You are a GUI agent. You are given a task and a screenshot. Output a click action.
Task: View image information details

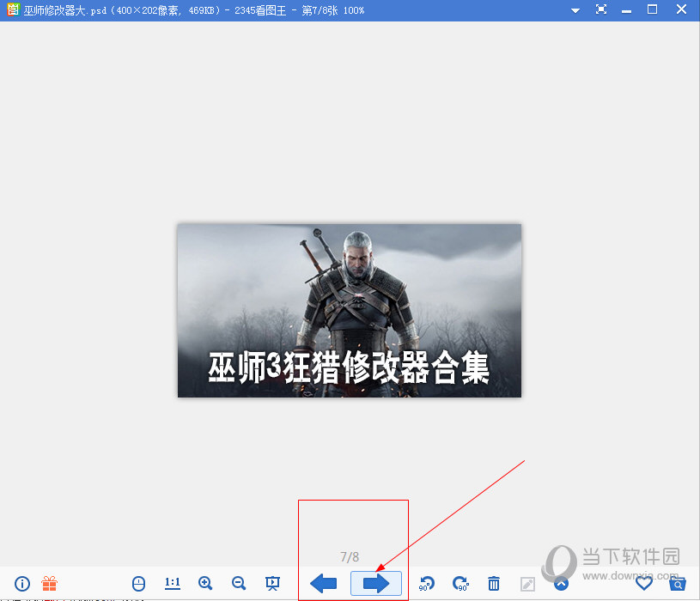pos(21,584)
